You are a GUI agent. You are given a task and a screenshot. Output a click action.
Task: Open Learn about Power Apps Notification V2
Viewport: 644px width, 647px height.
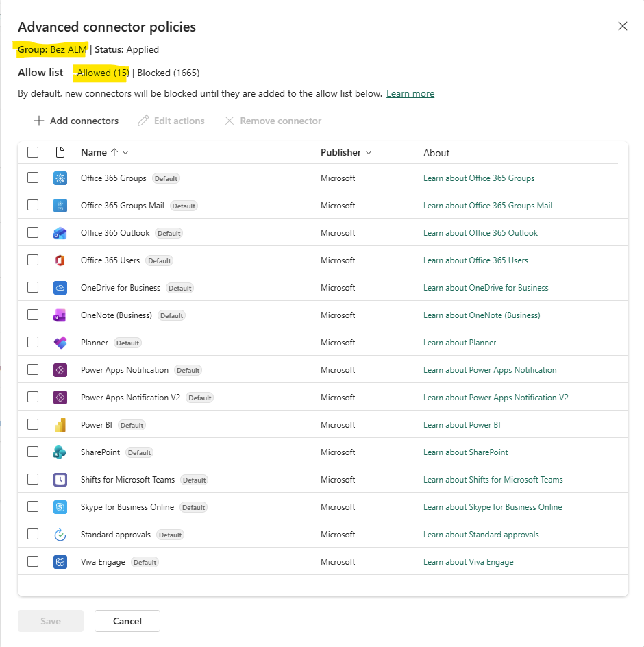pos(495,398)
